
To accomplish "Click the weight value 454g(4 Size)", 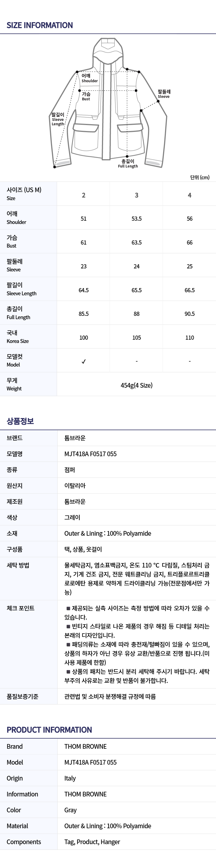I will tap(137, 385).
